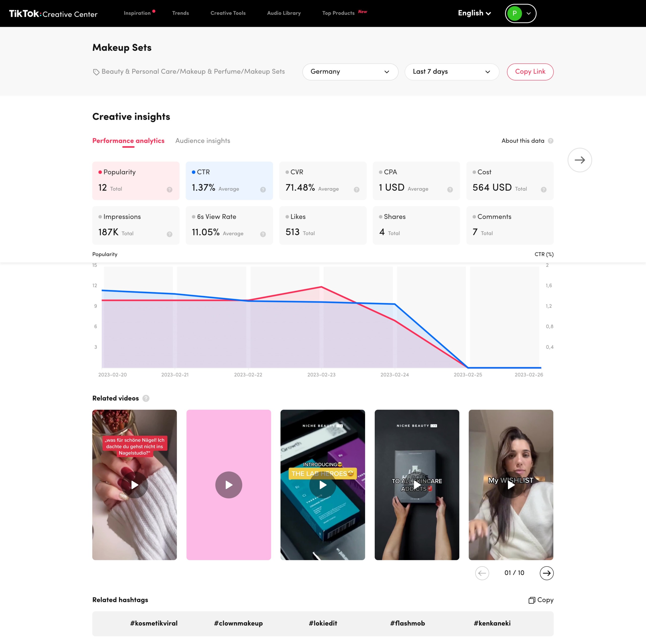Open the Inspiration menu
Viewport: 646px width, 644px height.
(137, 13)
